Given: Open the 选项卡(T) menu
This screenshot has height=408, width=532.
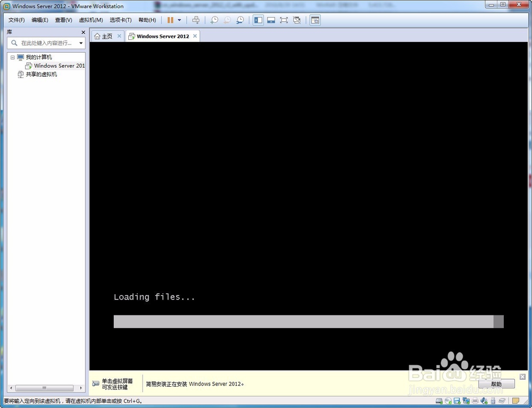Looking at the screenshot, I should pyautogui.click(x=120, y=20).
